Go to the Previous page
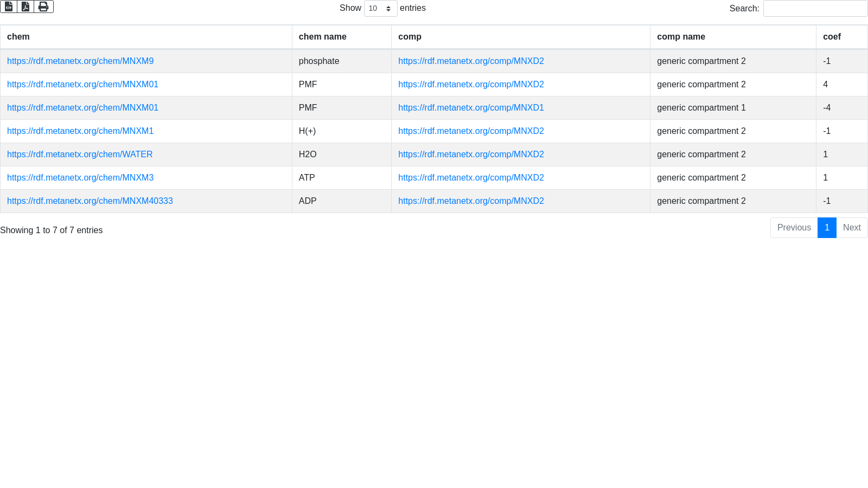This screenshot has height=488, width=868. (794, 228)
